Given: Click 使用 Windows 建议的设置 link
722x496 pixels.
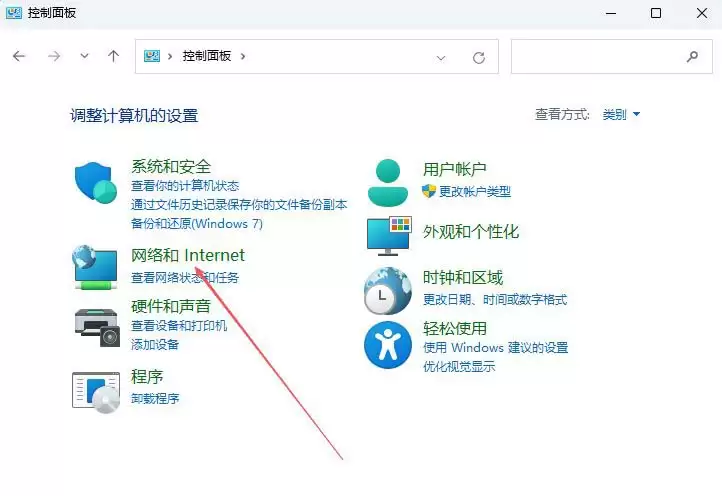Looking at the screenshot, I should coord(495,348).
